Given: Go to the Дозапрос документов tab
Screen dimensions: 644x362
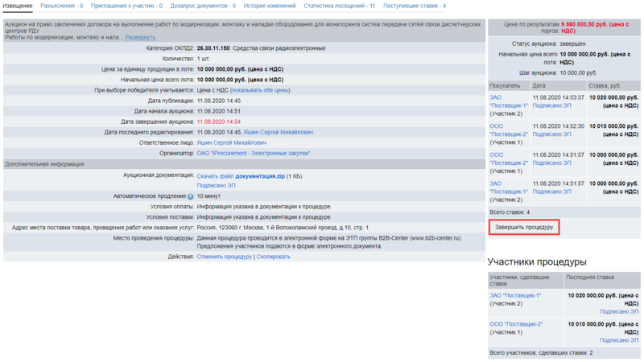Looking at the screenshot, I should click(202, 6).
